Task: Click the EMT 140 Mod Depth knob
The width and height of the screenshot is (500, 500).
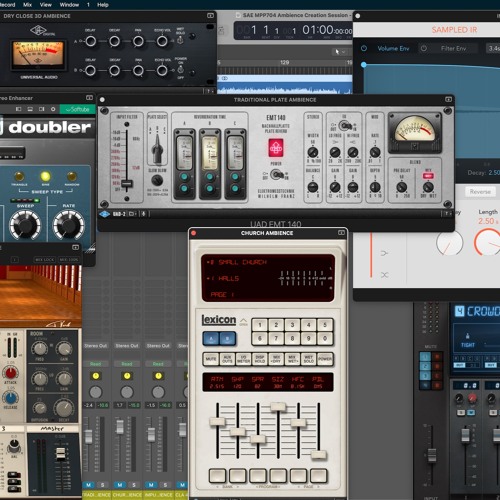Action: (375, 187)
